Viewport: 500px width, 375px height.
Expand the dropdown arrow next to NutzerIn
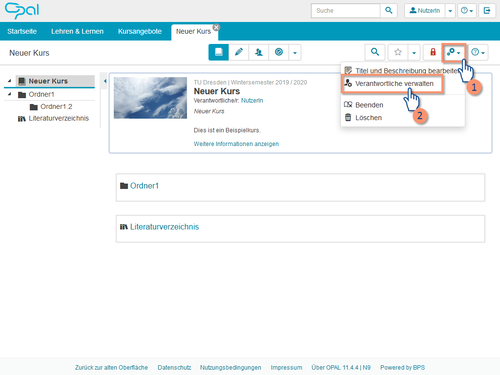tap(450, 11)
